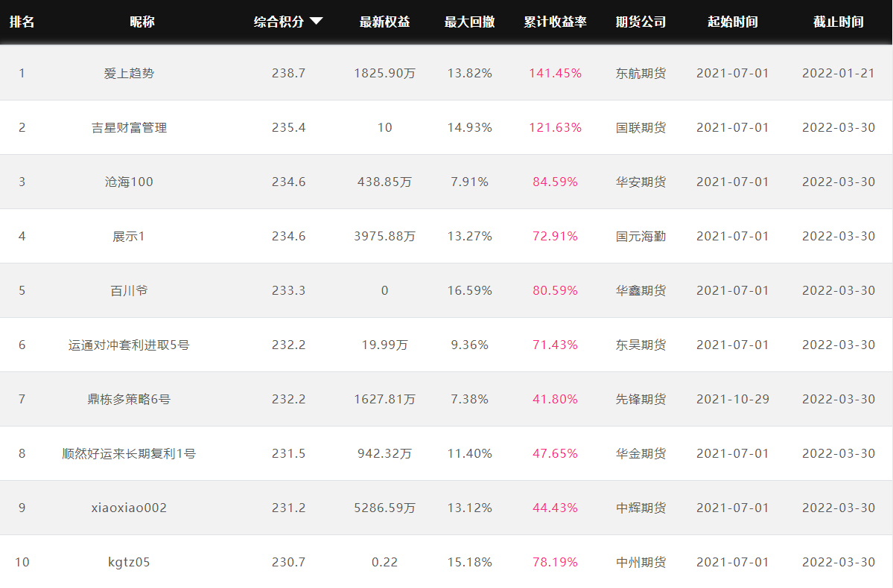
Task: Click futures company 中州期货
Action: pos(641,563)
